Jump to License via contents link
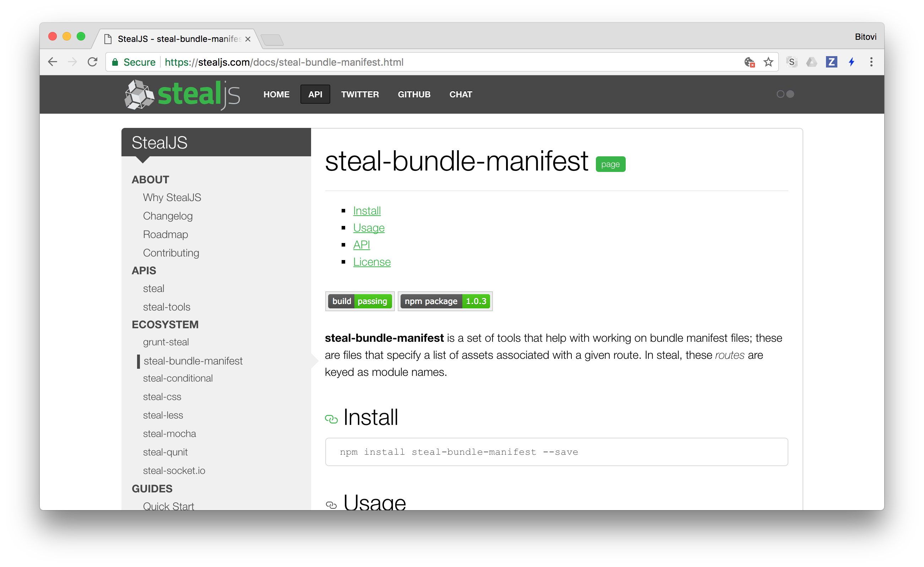 pyautogui.click(x=372, y=262)
